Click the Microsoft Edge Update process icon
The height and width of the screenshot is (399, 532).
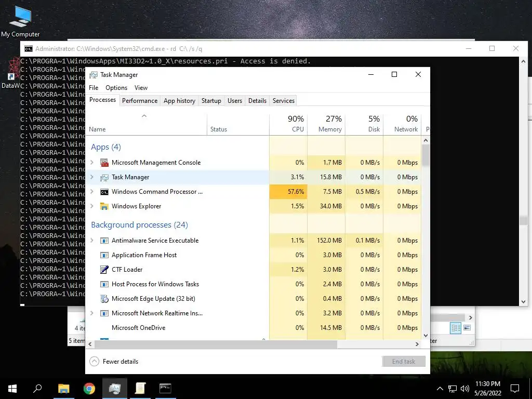pos(104,299)
